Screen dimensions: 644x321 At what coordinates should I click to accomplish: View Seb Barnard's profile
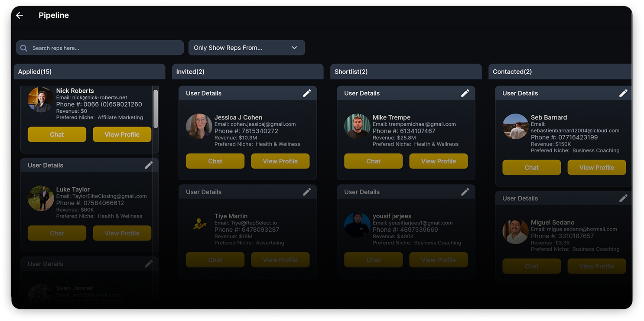[597, 168]
